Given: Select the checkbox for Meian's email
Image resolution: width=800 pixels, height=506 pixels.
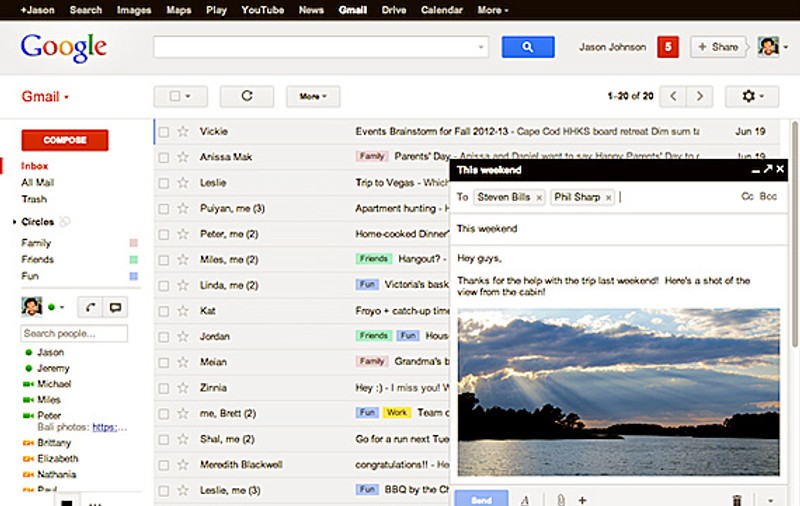Looking at the screenshot, I should 163,363.
